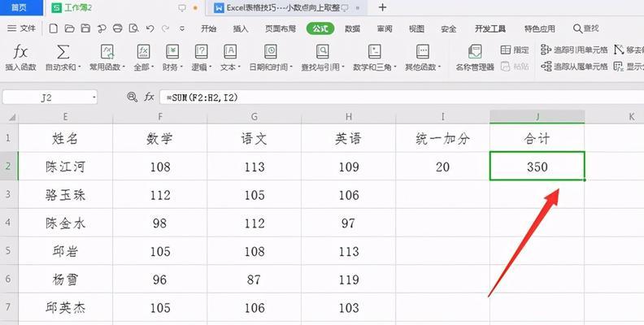Click the fx icon beside formula bar

(x=149, y=97)
